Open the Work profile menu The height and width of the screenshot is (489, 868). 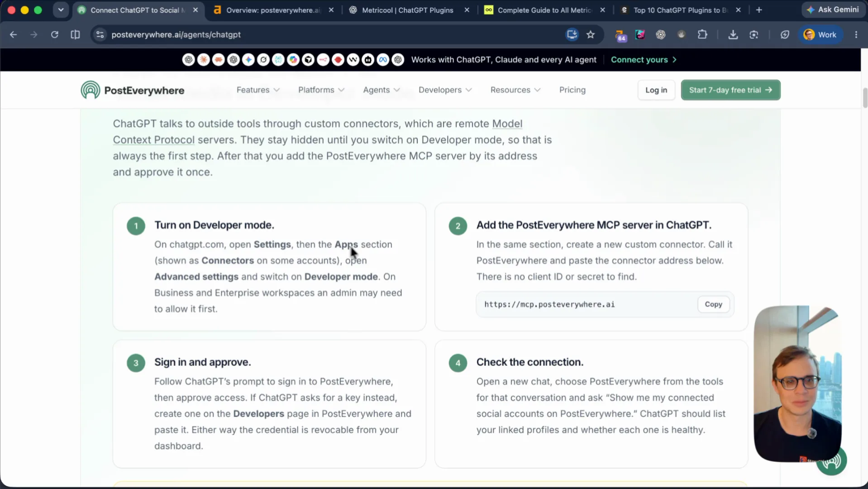click(820, 34)
